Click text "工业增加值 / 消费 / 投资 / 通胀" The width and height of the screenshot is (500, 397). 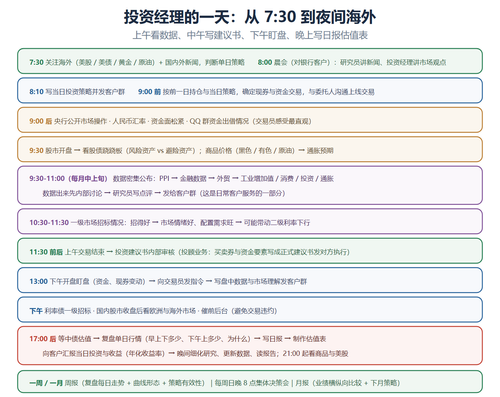[x=287, y=179]
